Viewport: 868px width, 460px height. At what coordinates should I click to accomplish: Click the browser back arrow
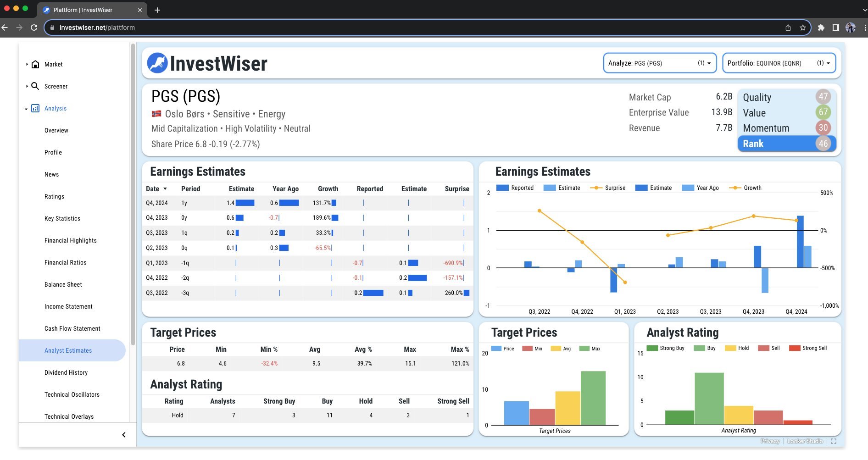pos(5,28)
